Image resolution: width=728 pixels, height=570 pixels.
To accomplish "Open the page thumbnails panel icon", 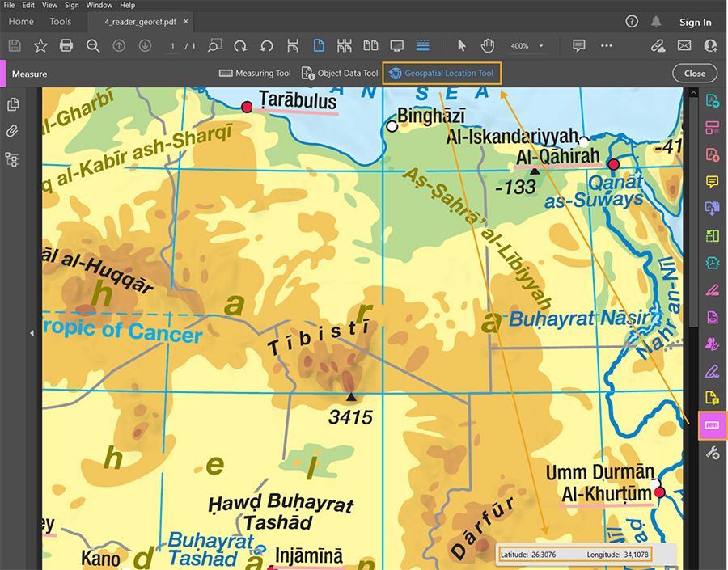I will pyautogui.click(x=13, y=104).
